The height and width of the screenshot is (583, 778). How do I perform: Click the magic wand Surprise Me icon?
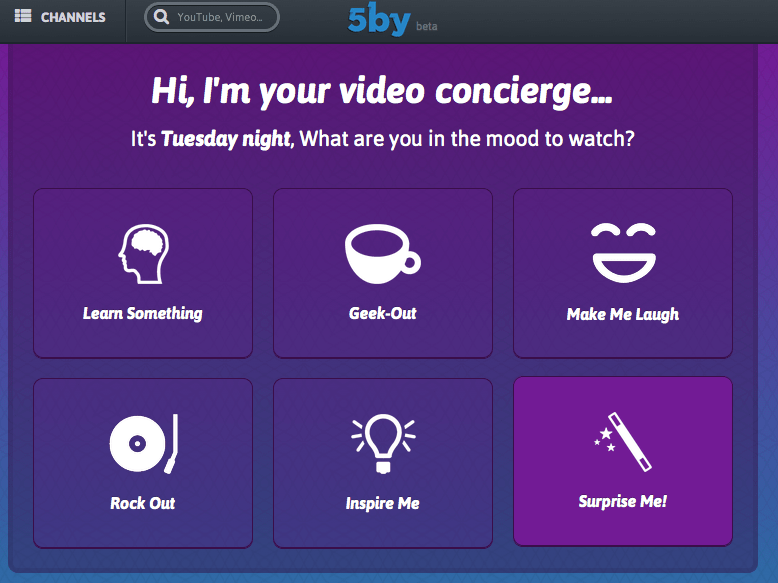click(623, 442)
